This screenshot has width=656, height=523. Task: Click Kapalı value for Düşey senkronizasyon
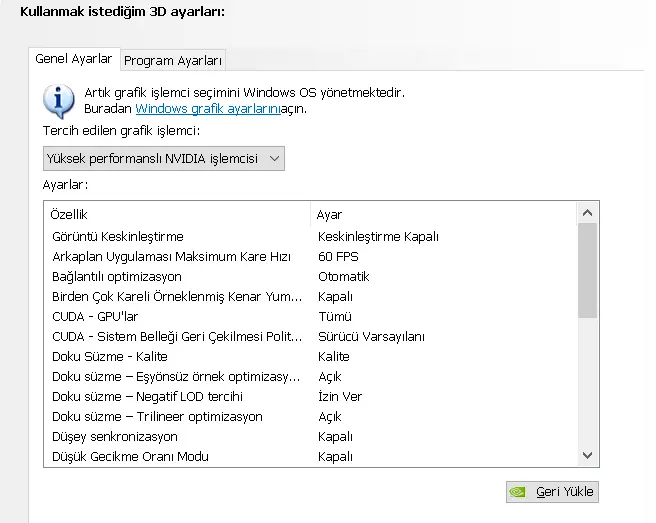(335, 437)
